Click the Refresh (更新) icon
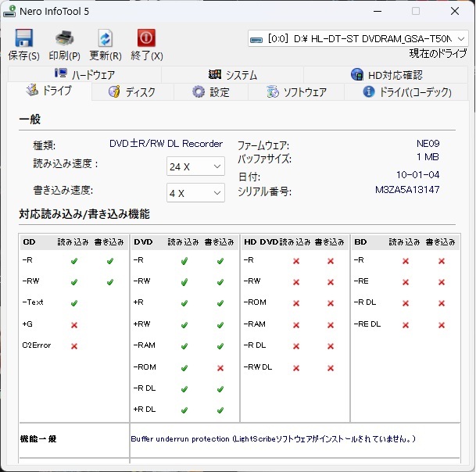 pyautogui.click(x=106, y=38)
